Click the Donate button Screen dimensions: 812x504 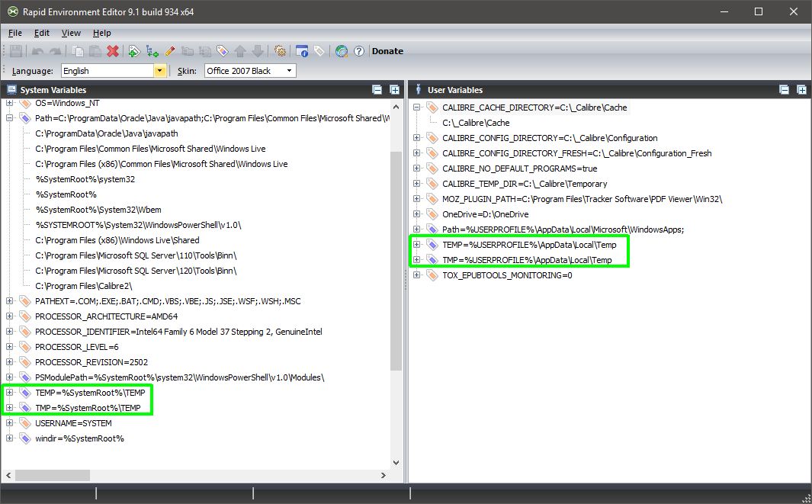pos(387,51)
